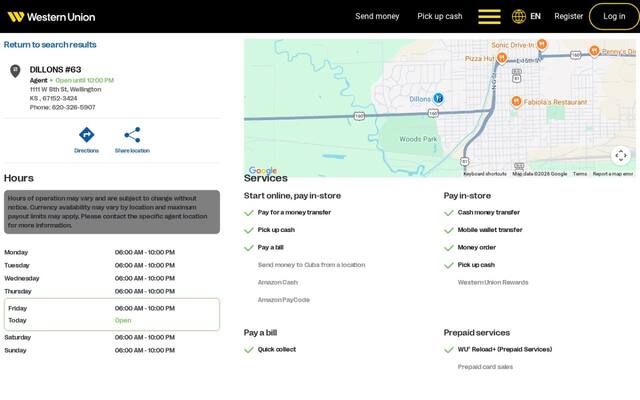Screen dimensions: 640x400
Task: Click checkmark beside WU Reload+ Prepaid Services
Action: (x=449, y=350)
